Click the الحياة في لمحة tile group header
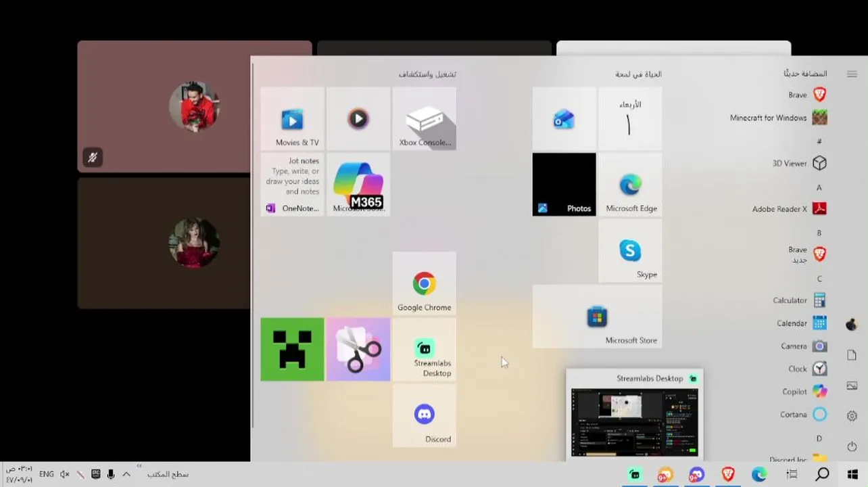 (x=638, y=74)
